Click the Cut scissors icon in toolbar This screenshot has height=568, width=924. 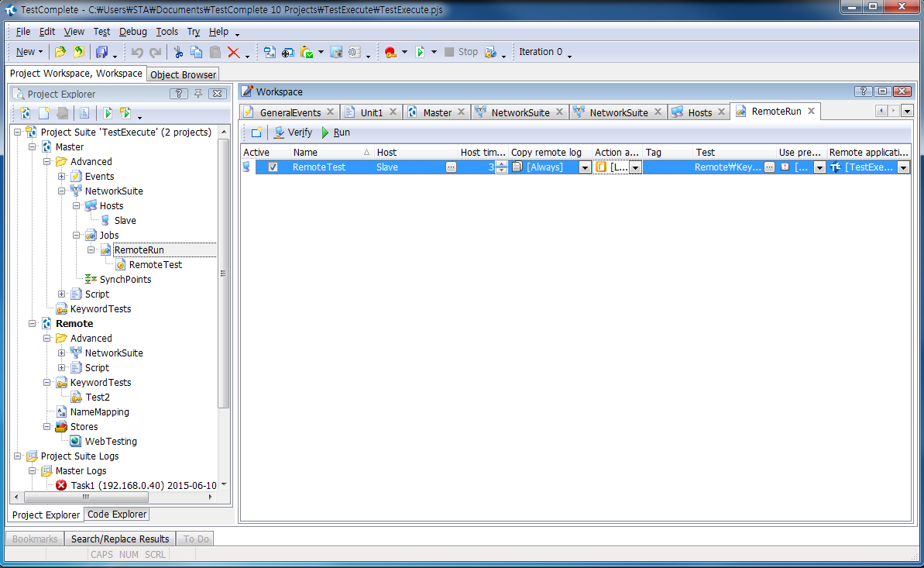178,52
